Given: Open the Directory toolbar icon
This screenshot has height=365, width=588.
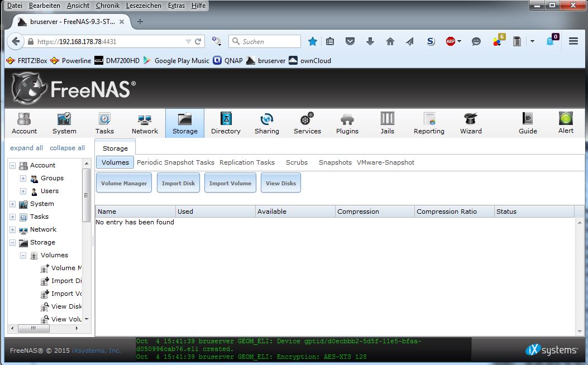Looking at the screenshot, I should point(226,123).
